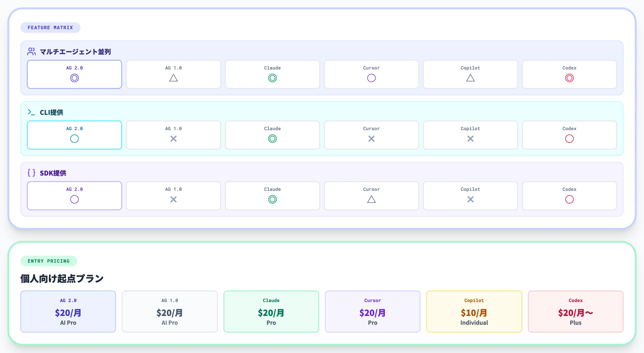The width and height of the screenshot is (644, 353).
Task: Click Claude double-circle in CLI提供 row
Action: coord(272,139)
